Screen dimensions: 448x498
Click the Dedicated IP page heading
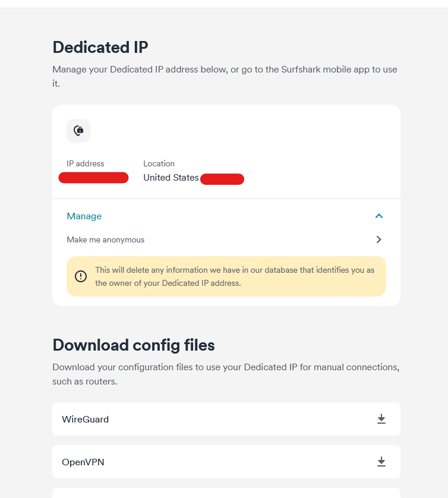(x=100, y=48)
